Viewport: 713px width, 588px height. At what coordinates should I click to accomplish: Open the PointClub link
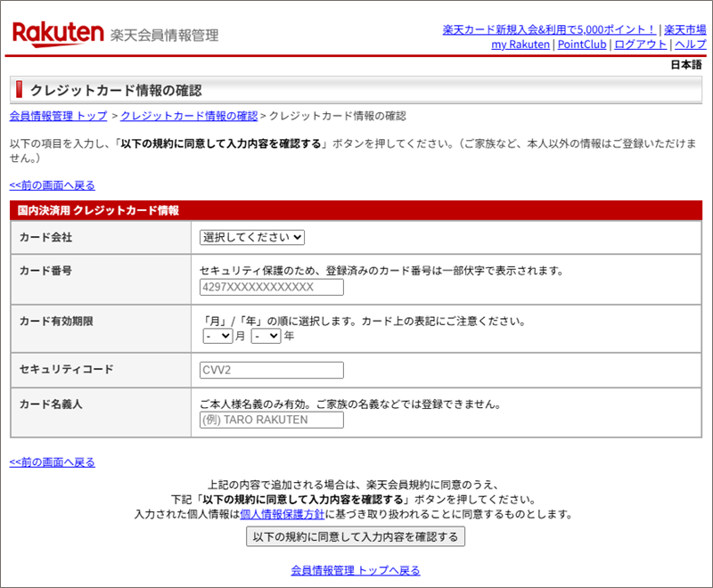point(582,45)
